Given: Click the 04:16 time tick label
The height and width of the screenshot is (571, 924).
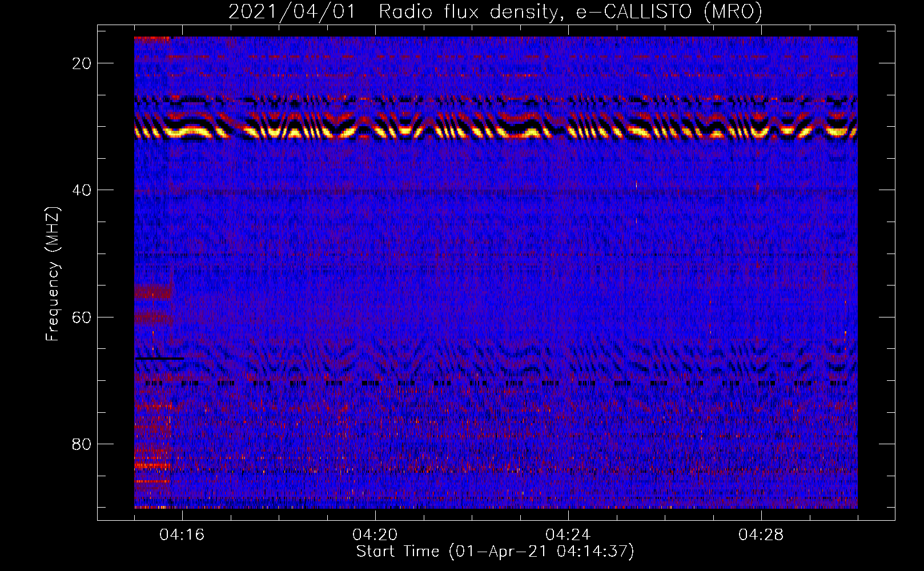Looking at the screenshot, I should coord(182,535).
